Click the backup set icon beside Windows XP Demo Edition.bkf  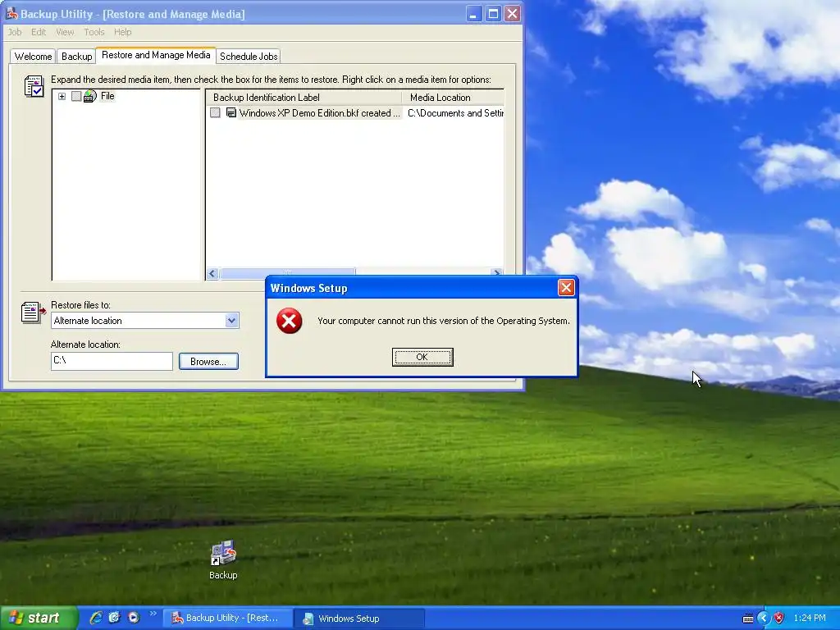tap(231, 112)
